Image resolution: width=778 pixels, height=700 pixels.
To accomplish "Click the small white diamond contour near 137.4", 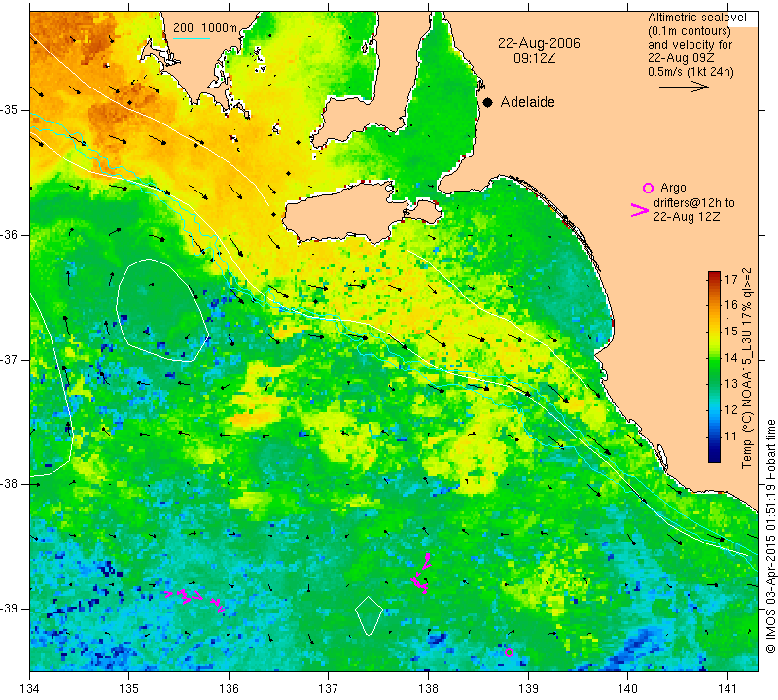I will pyautogui.click(x=369, y=615).
